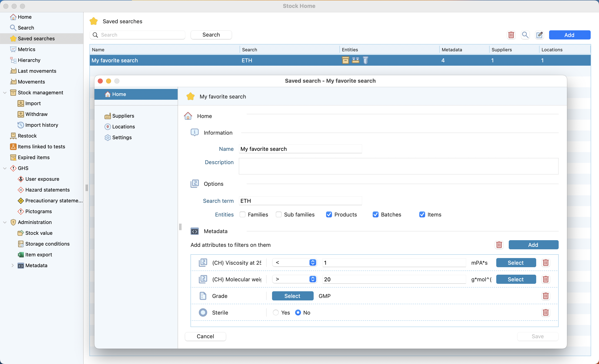
Task: Switch to Locations in dialog sidebar
Action: [123, 127]
